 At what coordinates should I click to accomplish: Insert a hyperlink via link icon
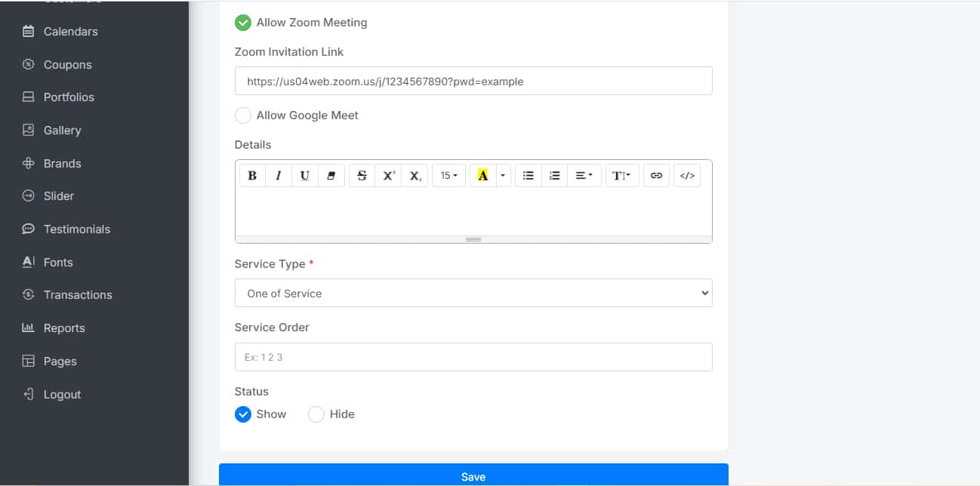coord(656,176)
